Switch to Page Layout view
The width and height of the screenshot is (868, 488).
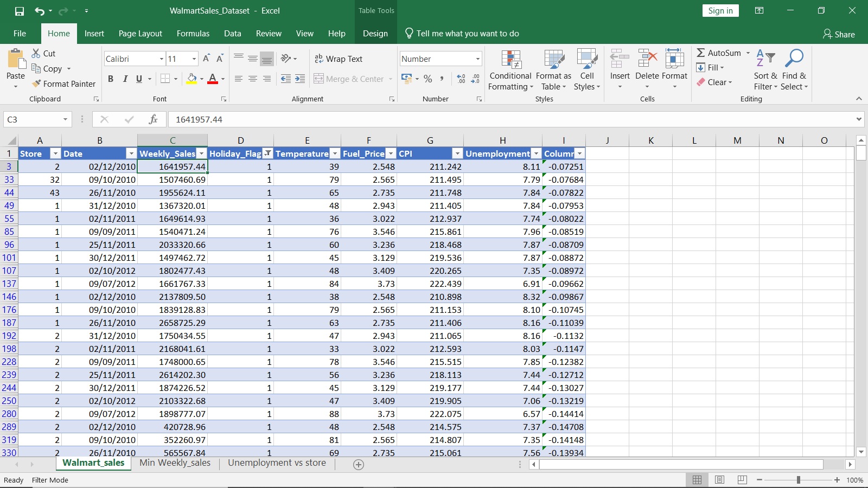pyautogui.click(x=720, y=480)
